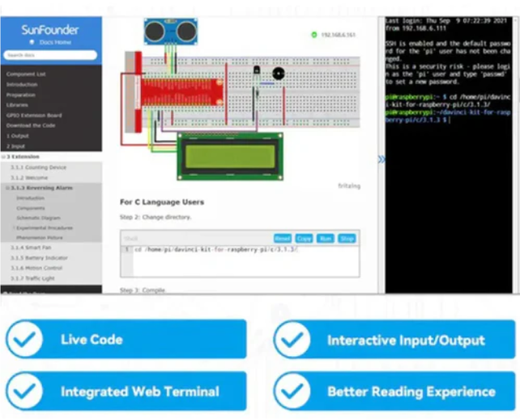Click the green connection status dot
The height and width of the screenshot is (420, 520).
[314, 35]
